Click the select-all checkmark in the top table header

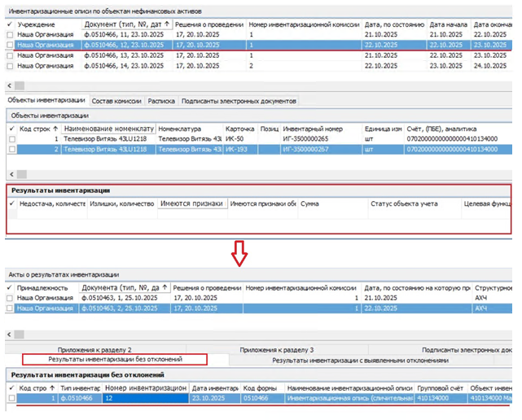coord(10,25)
